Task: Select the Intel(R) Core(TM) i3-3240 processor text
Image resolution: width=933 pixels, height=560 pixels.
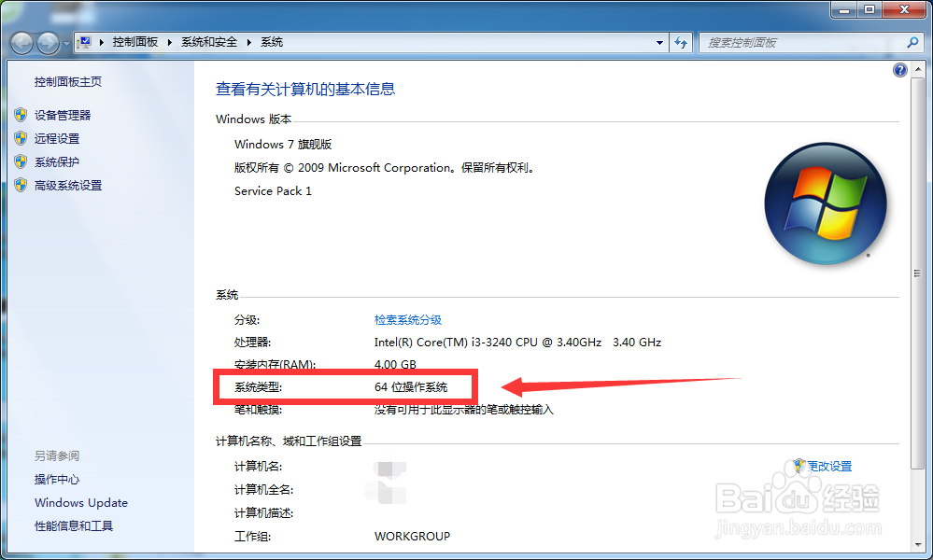Action: (x=517, y=343)
